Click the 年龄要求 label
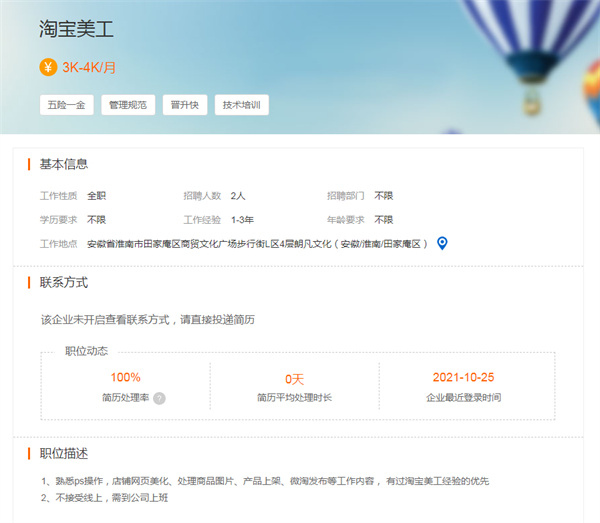This screenshot has height=523, width=600. (346, 220)
